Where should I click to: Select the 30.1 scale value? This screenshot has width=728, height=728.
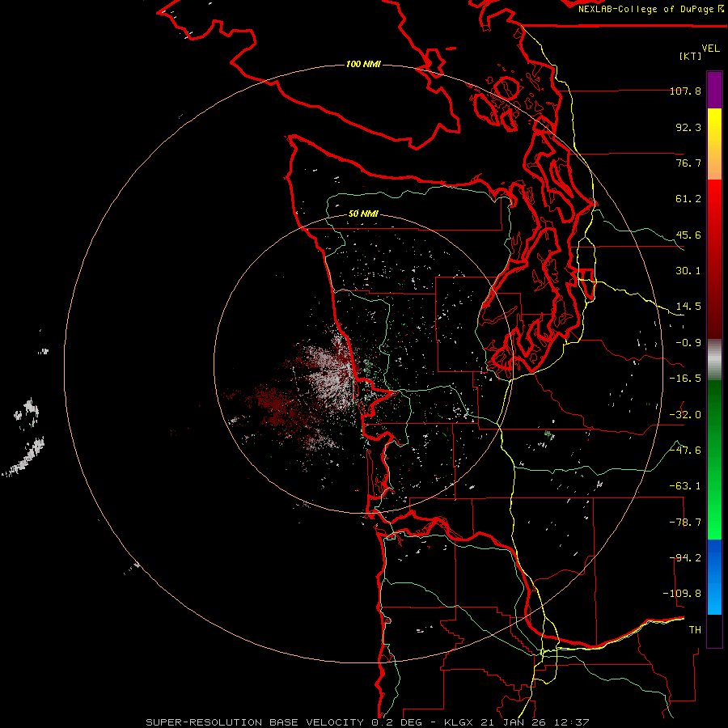(x=688, y=271)
